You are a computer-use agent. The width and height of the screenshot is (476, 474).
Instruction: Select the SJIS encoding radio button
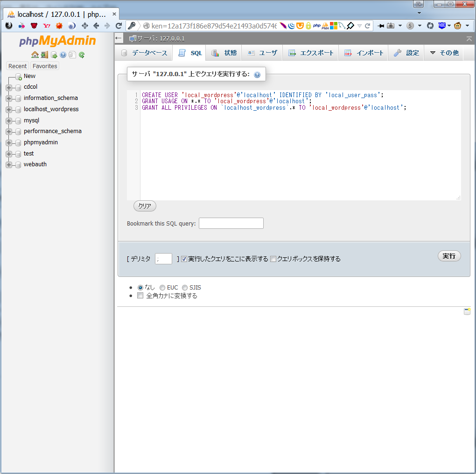(x=185, y=288)
